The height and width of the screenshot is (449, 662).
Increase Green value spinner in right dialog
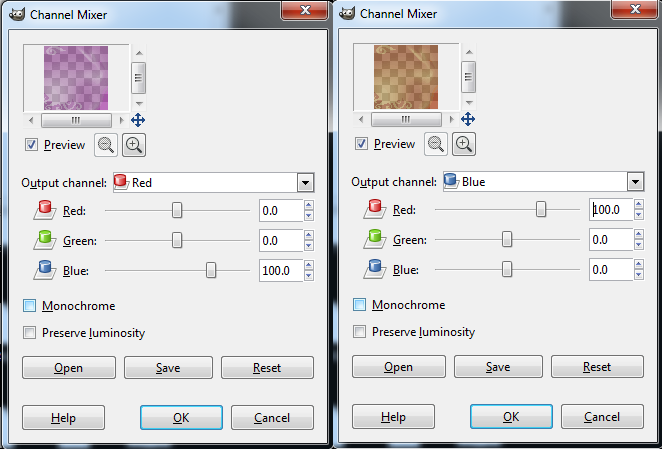(x=639, y=235)
